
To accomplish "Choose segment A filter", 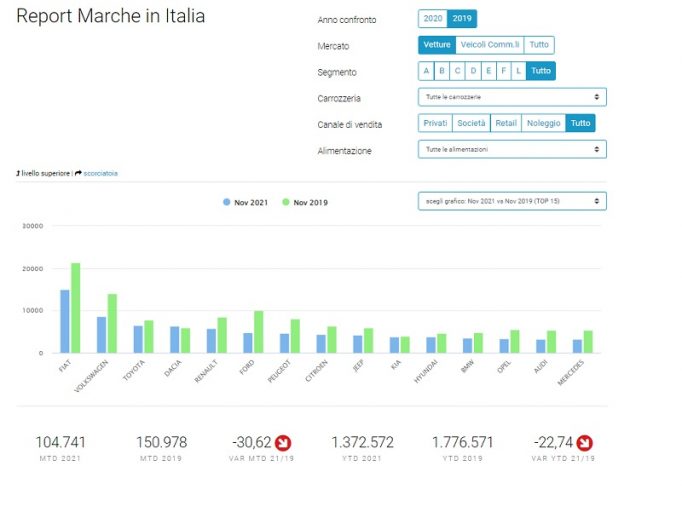I will pos(426,71).
